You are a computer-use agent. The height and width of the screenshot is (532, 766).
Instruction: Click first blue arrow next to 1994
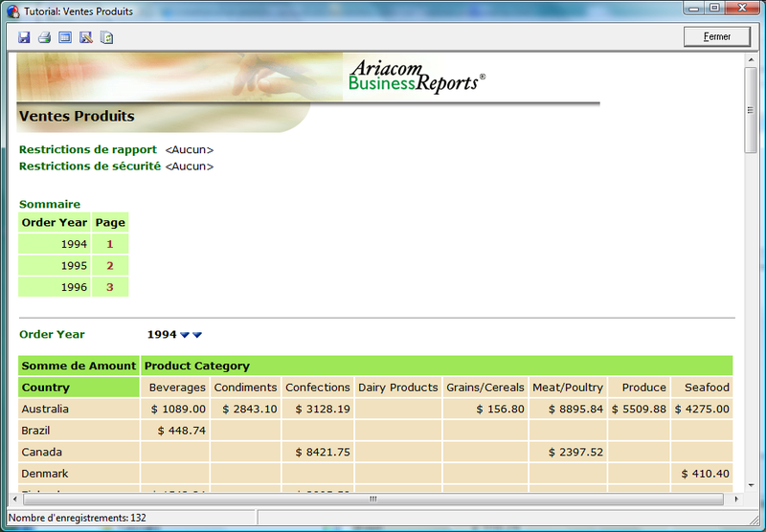click(185, 335)
